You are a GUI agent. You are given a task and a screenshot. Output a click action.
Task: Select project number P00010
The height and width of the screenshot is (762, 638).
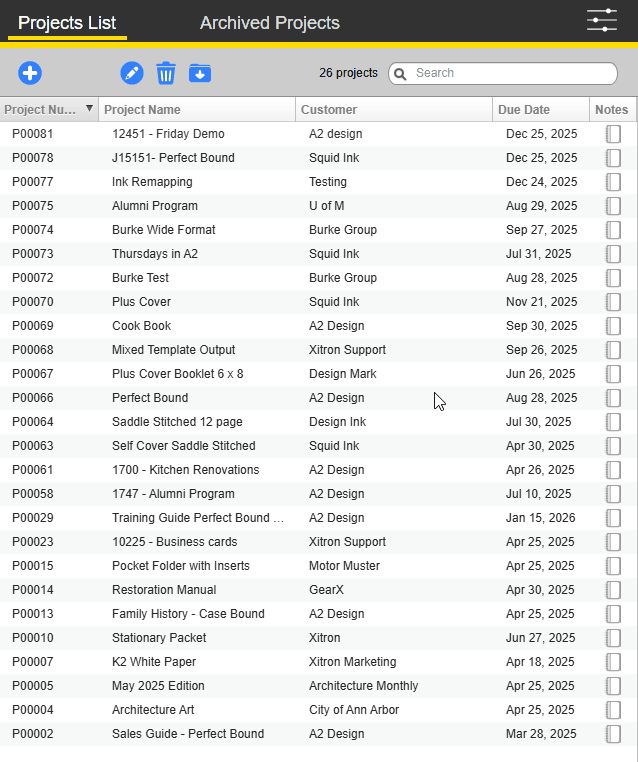(33, 638)
